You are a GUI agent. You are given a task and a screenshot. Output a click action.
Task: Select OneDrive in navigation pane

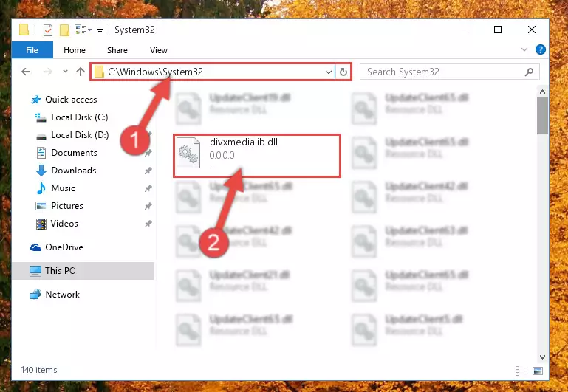[x=64, y=247]
